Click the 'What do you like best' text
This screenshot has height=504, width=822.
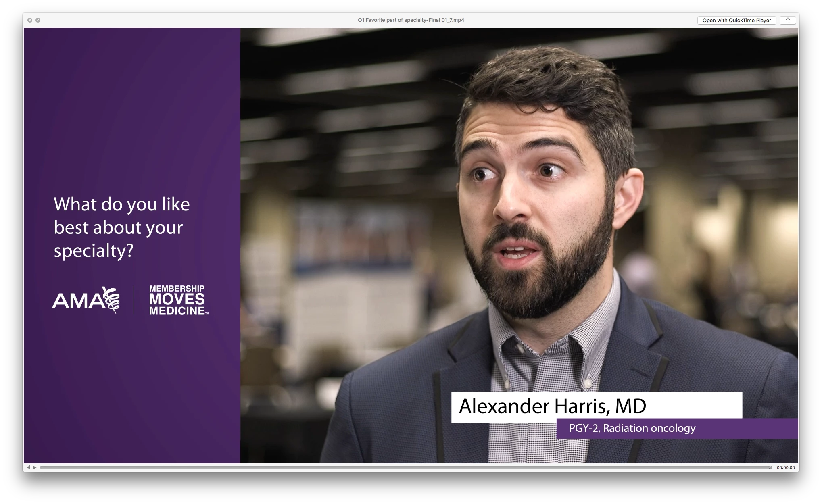click(x=121, y=227)
